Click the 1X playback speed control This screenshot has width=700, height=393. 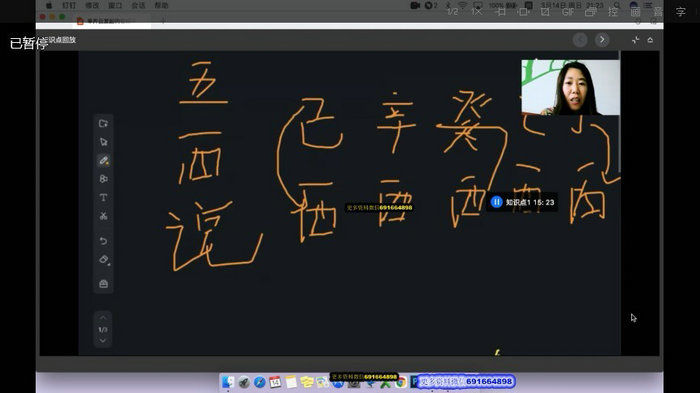point(476,12)
